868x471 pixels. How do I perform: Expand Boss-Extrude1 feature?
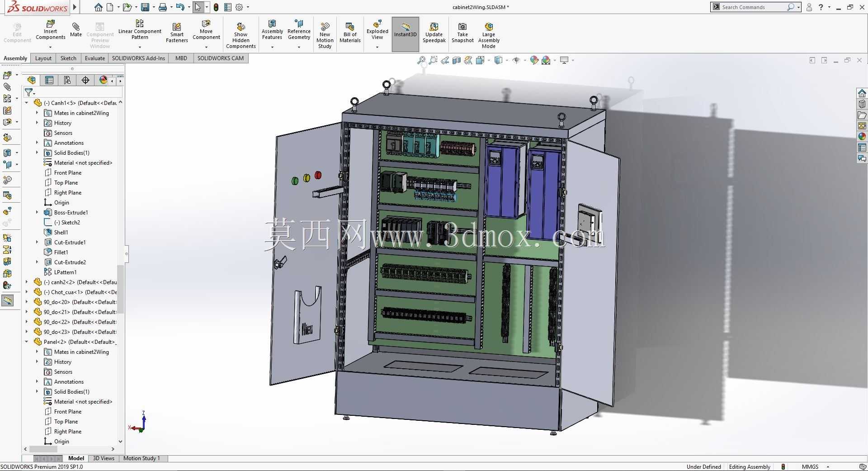coord(37,213)
